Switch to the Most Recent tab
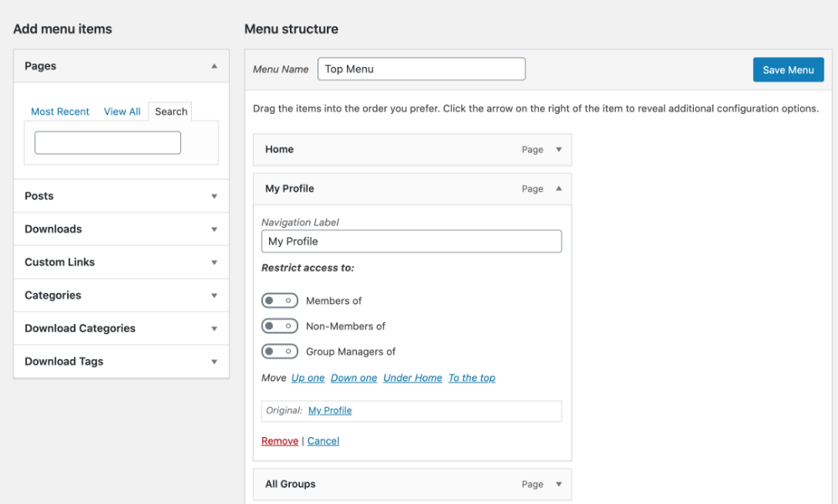Image resolution: width=838 pixels, height=504 pixels. click(60, 111)
